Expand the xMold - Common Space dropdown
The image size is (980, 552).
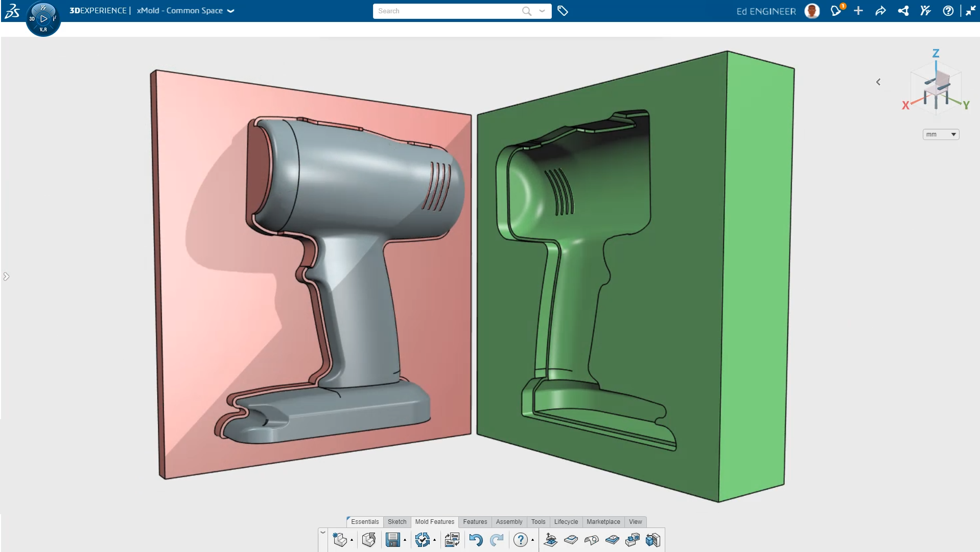pos(231,11)
